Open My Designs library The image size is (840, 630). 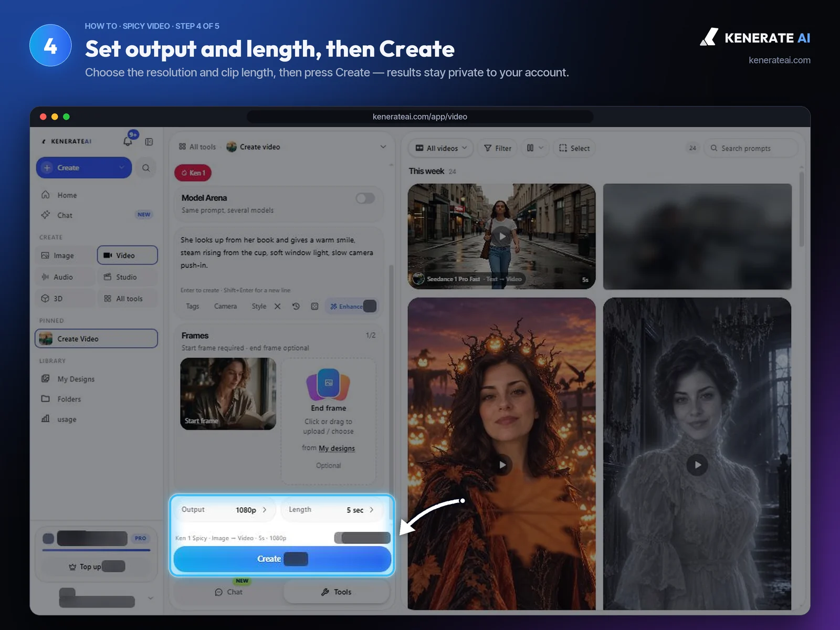coord(76,379)
